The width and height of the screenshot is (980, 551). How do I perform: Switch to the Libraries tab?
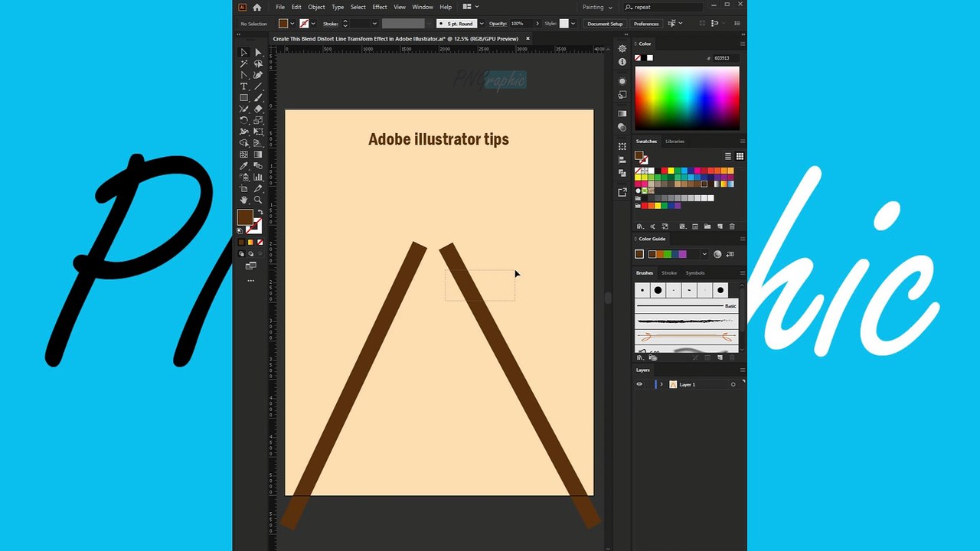coord(675,141)
